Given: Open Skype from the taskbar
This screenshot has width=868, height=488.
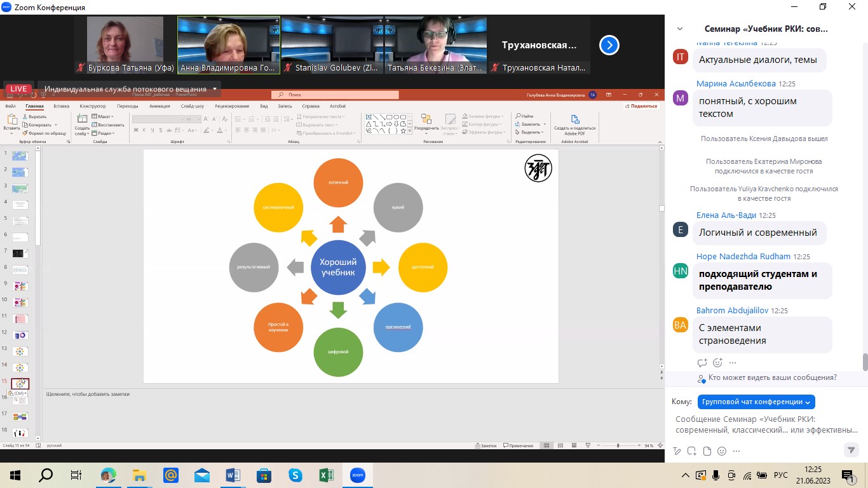Looking at the screenshot, I should 295,475.
